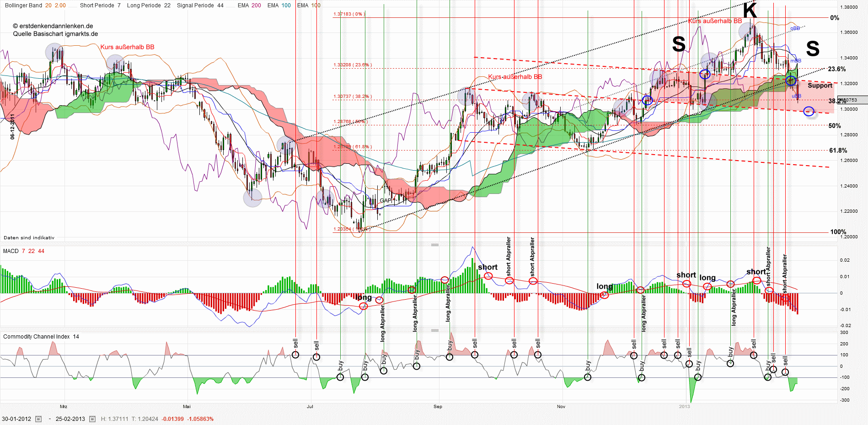Screen dimensions: 868x425
Task: Click the Nov label on time axis
Action: click(x=561, y=406)
